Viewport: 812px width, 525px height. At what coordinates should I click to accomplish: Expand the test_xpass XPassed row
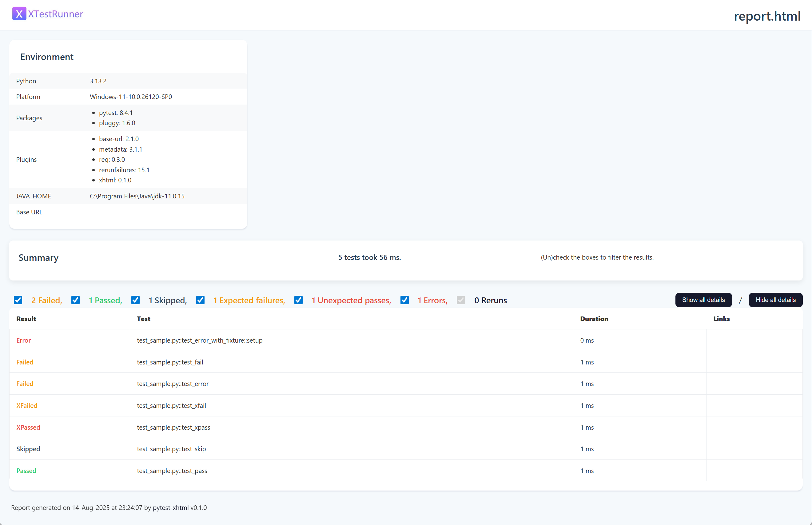(173, 427)
